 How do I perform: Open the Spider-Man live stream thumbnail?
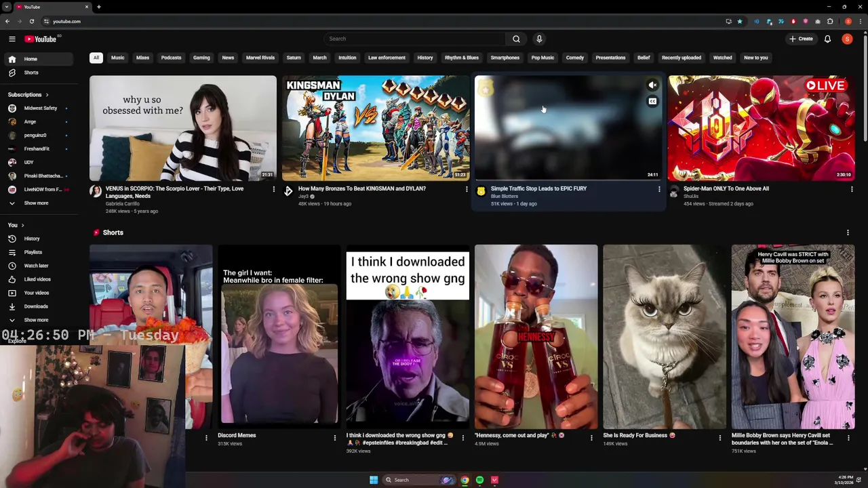[x=761, y=128]
